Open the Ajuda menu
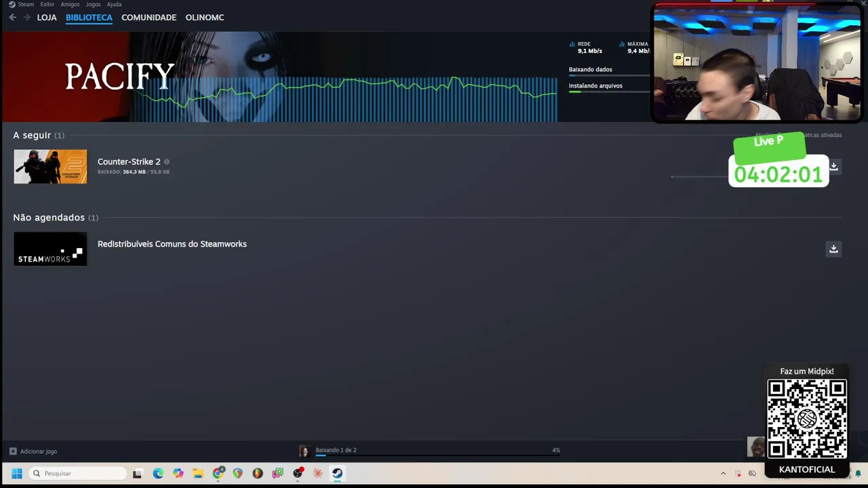Image resolution: width=868 pixels, height=488 pixels. 114,4
